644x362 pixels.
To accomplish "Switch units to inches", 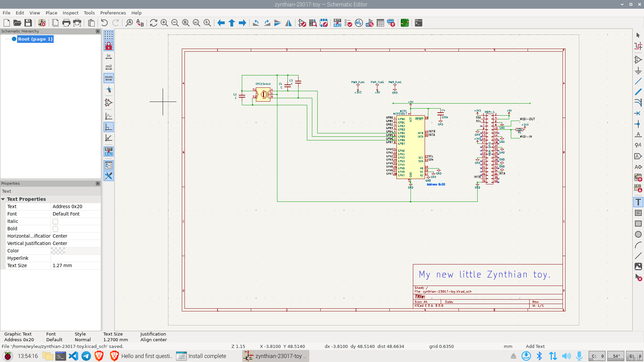I will click(x=108, y=57).
